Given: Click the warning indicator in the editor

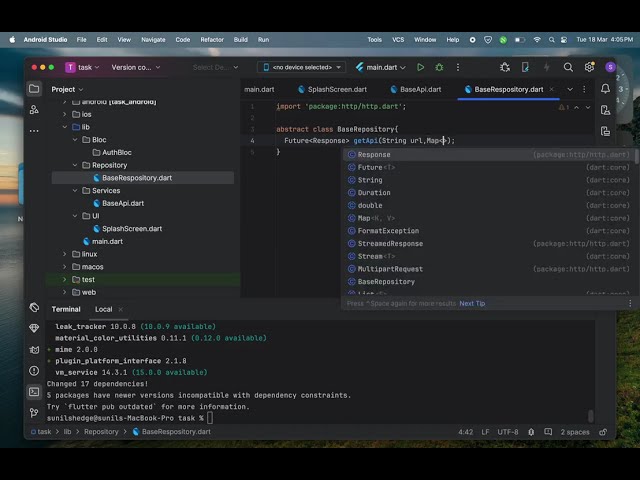Looking at the screenshot, I should [564, 107].
